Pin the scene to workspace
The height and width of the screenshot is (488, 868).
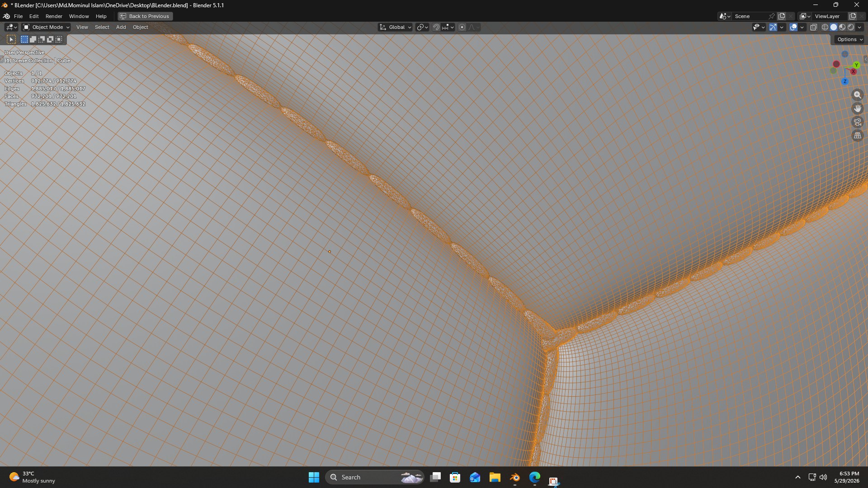point(772,16)
